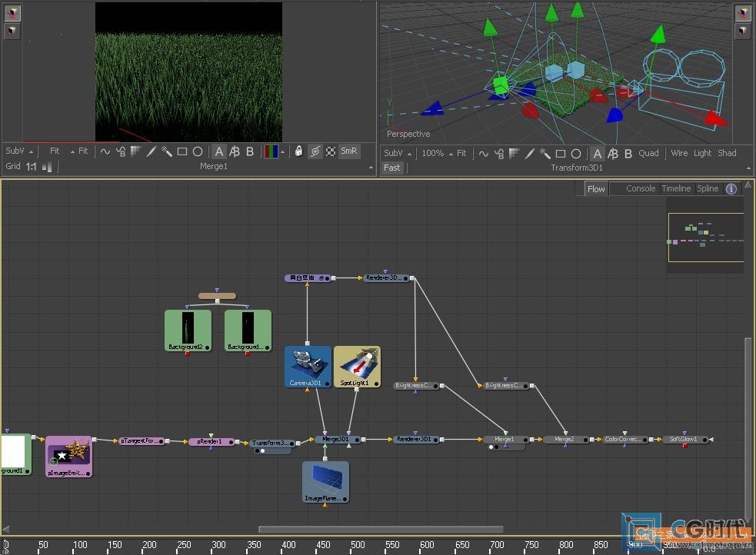The width and height of the screenshot is (756, 555).
Task: Select the ellipse mask icon in right viewer toolbar
Action: 576,154
